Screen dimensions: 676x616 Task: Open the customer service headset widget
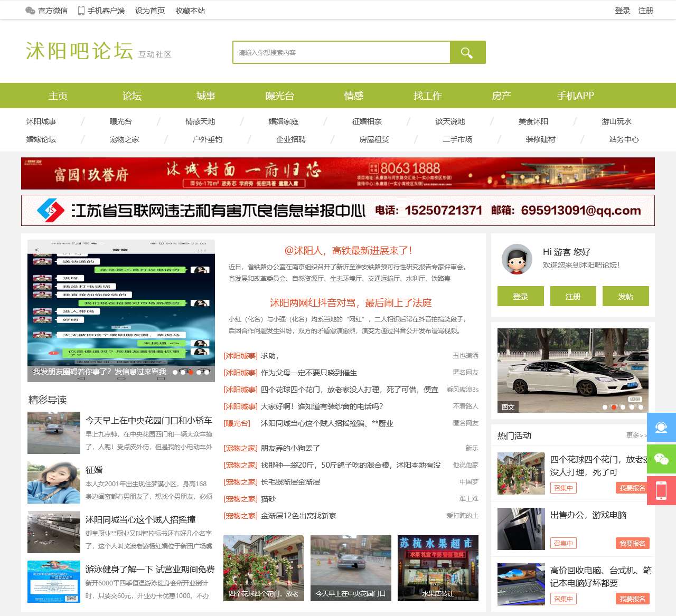click(661, 427)
